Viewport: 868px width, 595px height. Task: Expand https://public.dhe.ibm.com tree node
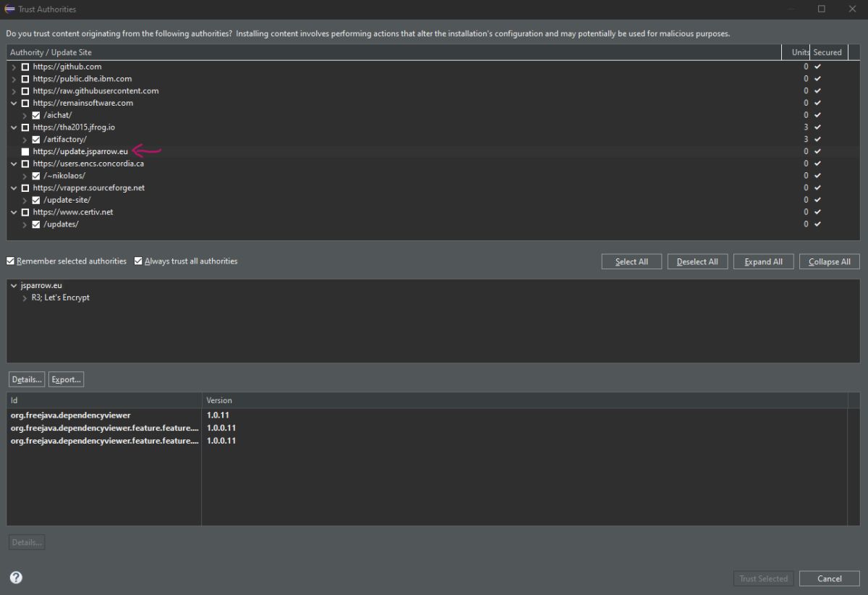(14, 79)
